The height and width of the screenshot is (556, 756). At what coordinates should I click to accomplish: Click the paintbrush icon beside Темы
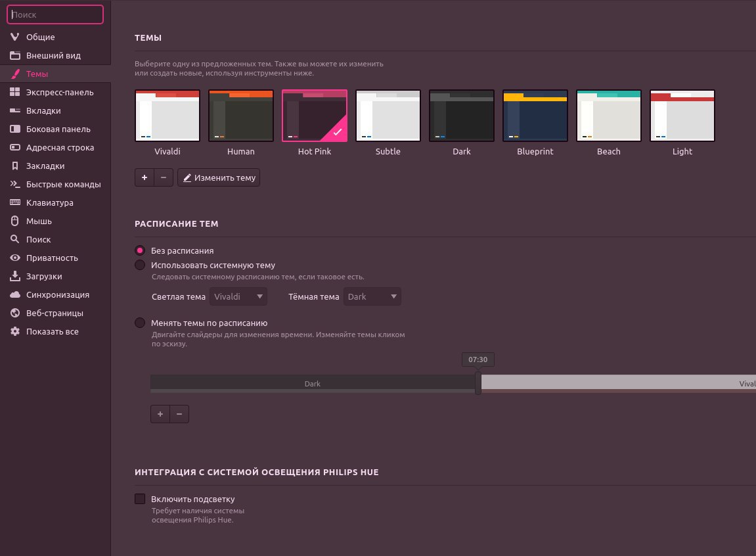click(x=15, y=74)
